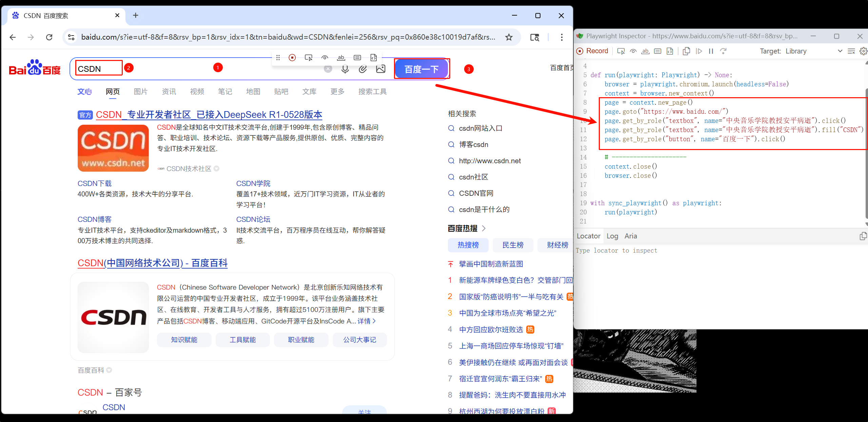Image resolution: width=868 pixels, height=422 pixels.
Task: Toggle Record button in Playwright Inspector
Action: [592, 51]
